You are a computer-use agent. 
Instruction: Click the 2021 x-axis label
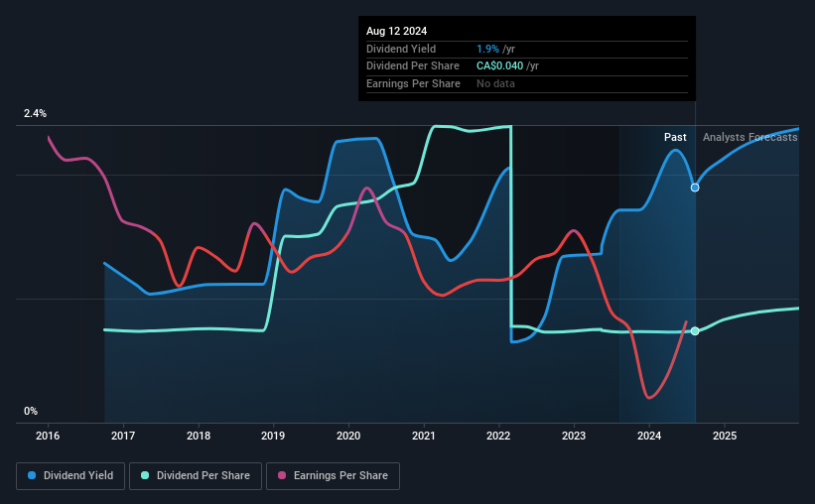coord(424,436)
